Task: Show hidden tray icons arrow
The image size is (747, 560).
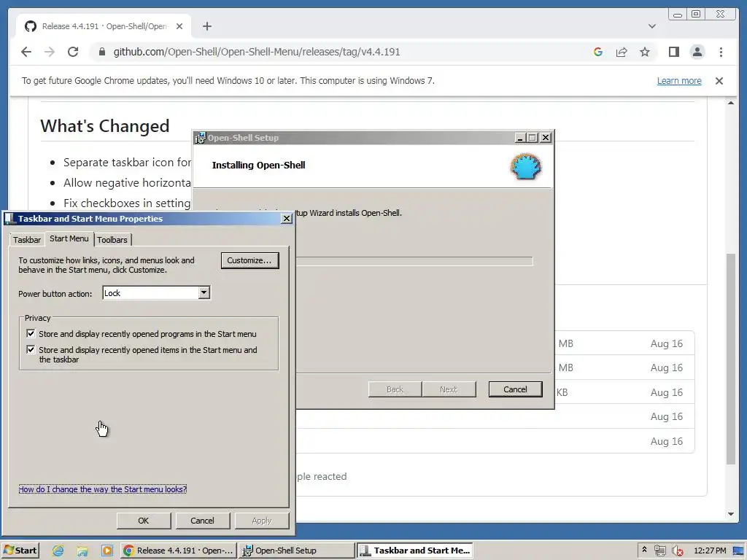Action: pos(644,550)
